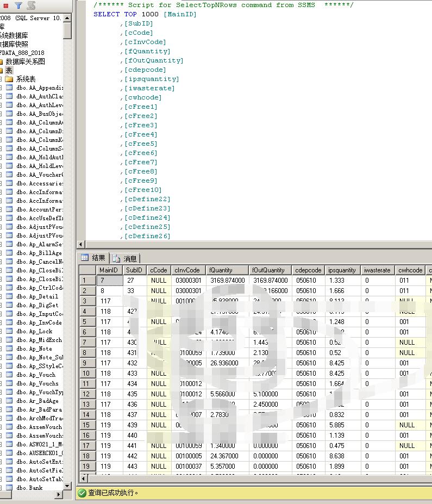Screen dimensions: 432x504
Task: Click the 系统表 folder icon
Action: point(9,79)
